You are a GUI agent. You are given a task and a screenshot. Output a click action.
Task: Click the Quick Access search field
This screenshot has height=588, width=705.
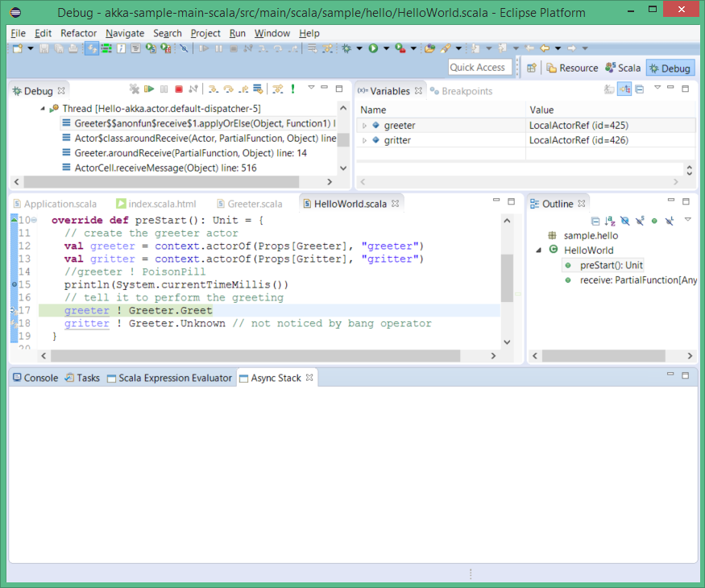pyautogui.click(x=478, y=68)
